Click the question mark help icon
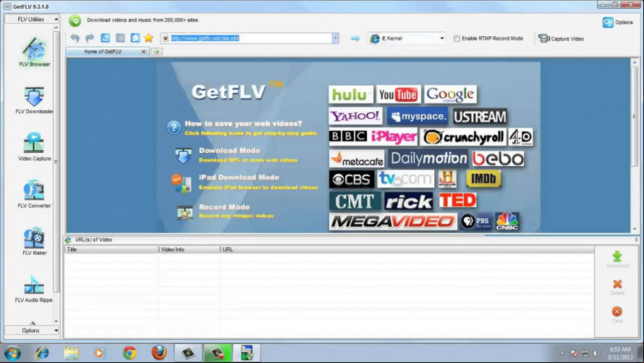The width and height of the screenshot is (644, 363). click(174, 128)
